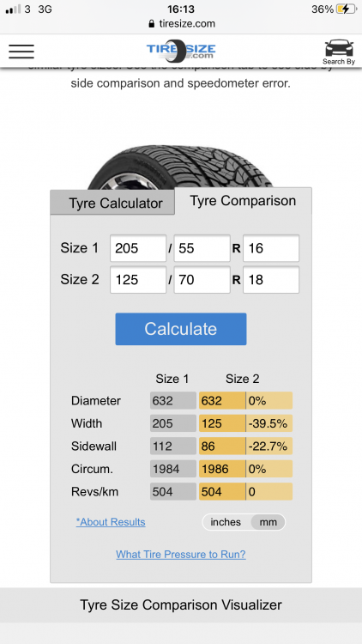Focus the Size 2 rim field 18
Screen dimensions: 362x644
coord(271,280)
